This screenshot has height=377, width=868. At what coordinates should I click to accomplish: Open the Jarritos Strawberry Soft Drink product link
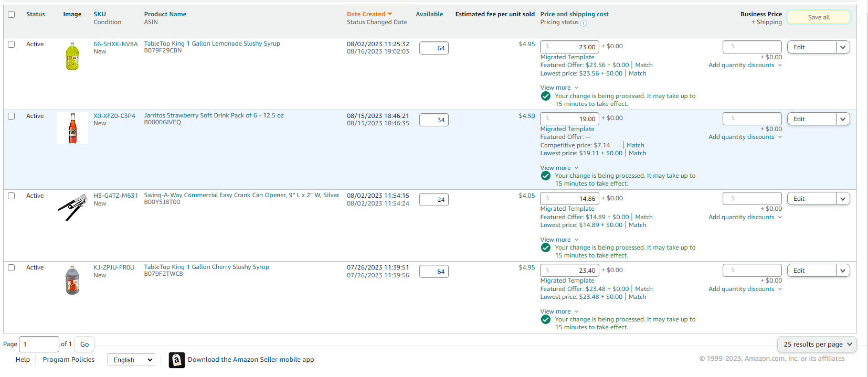[214, 115]
